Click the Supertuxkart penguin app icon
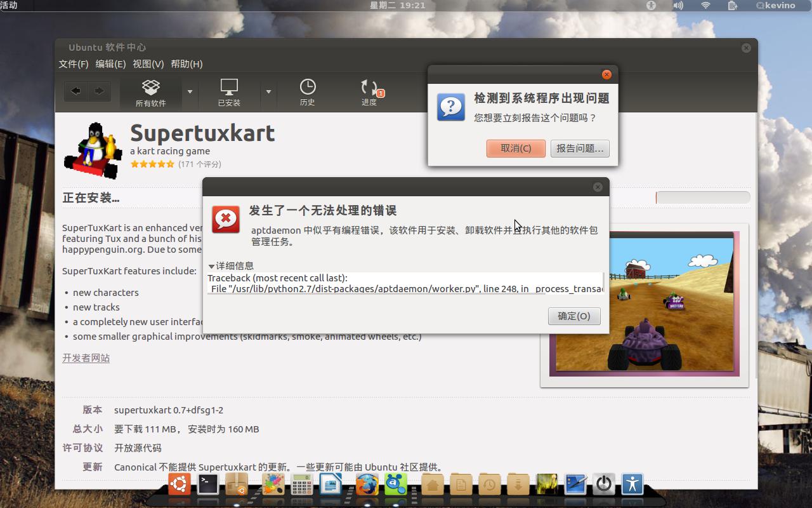This screenshot has height=508, width=812. tap(93, 150)
